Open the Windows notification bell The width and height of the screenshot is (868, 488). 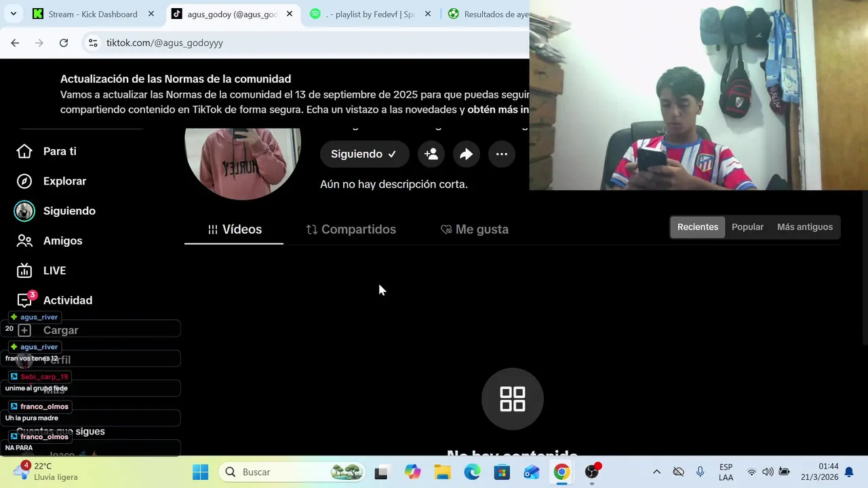pos(849,472)
